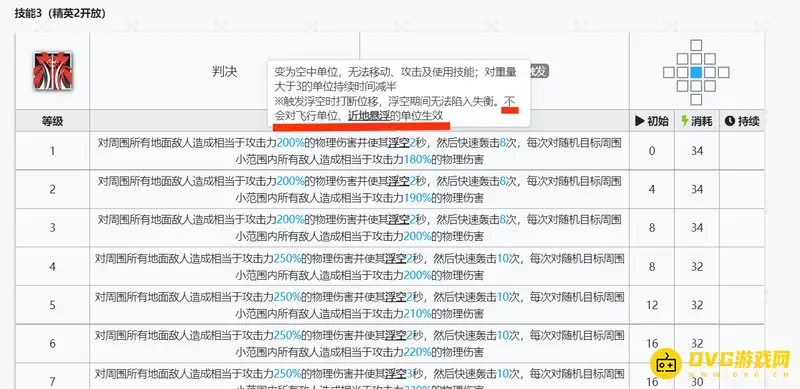Viewport: 800px width, 389px height.
Task: Click initial SP value 8 in level 3 row
Action: click(x=652, y=228)
